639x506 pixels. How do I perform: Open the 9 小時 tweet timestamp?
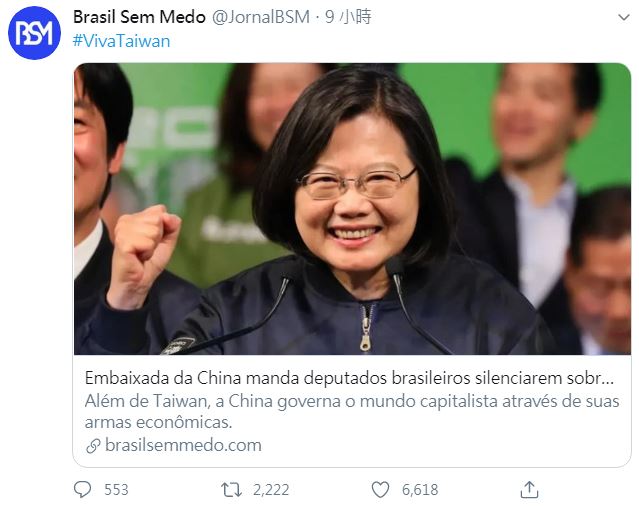click(x=348, y=17)
